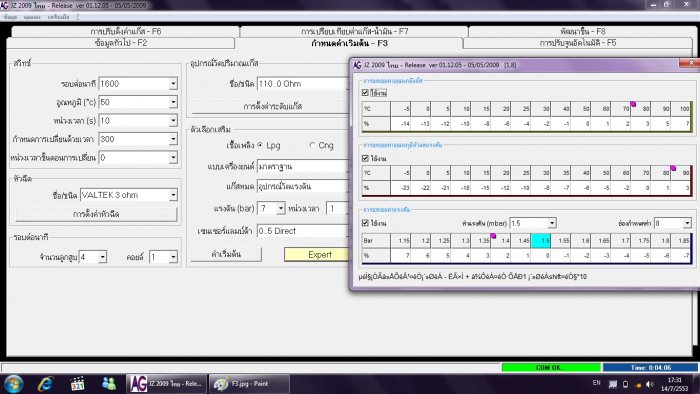700x394 pixels.
Task: Click the AG logo in dialog title bar
Action: click(357, 65)
